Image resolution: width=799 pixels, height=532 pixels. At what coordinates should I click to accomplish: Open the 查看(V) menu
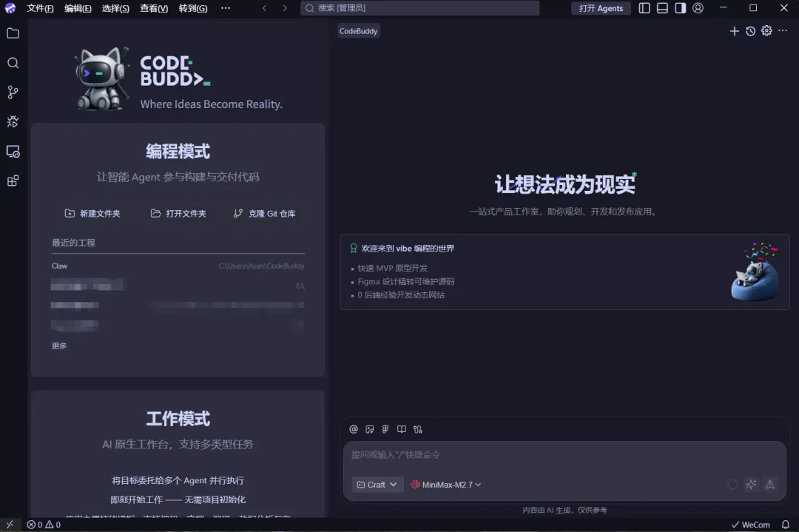(x=154, y=8)
